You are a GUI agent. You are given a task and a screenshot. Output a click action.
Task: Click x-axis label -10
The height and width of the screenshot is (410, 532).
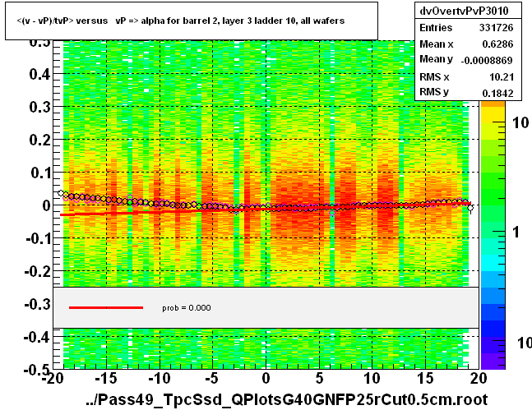160,378
